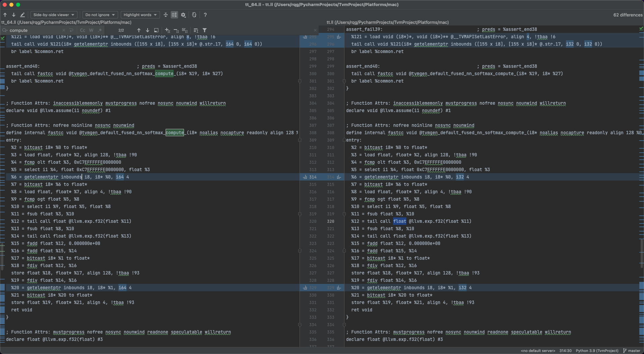Click the pencil edit source icon
The height and width of the screenshot is (354, 644).
pyautogui.click(x=22, y=15)
